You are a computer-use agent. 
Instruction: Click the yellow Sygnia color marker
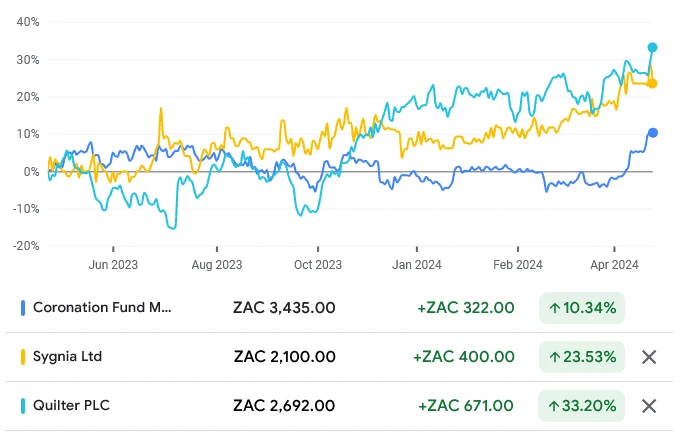pos(23,357)
